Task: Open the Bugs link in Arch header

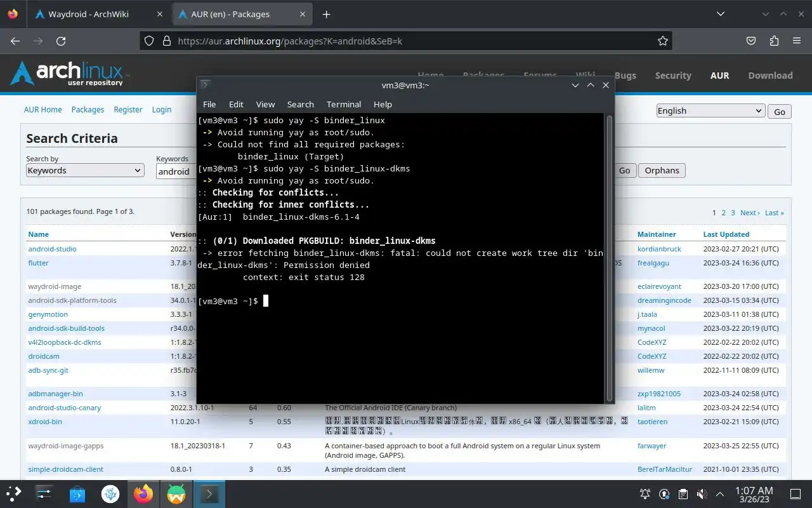Action: coord(625,75)
